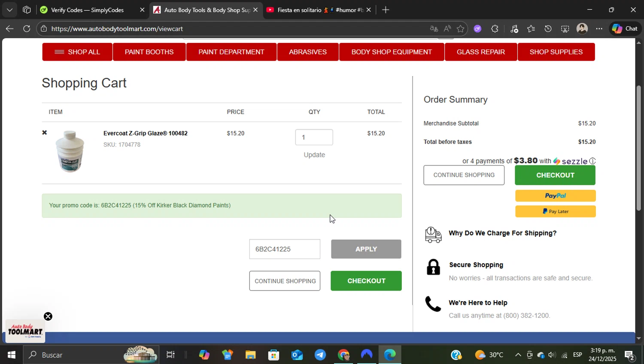Open the tab search dropdown arrow
Screen dimensions: 644x364
[x=9, y=10]
